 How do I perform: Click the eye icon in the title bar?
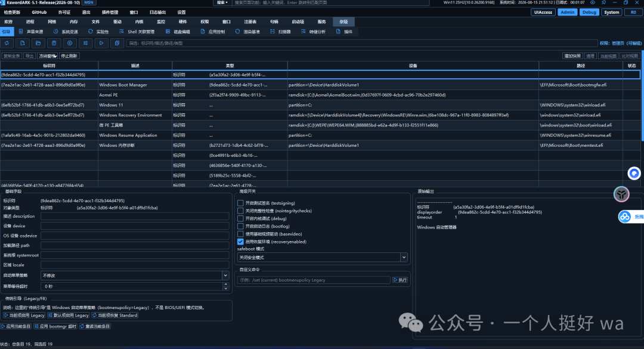pyautogui.click(x=593, y=2)
